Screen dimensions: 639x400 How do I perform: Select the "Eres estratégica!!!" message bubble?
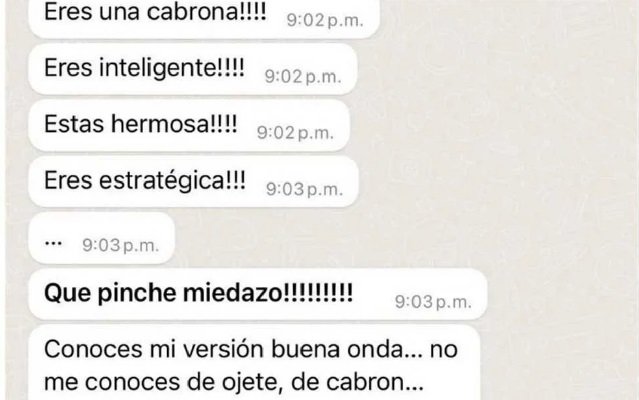click(x=193, y=181)
